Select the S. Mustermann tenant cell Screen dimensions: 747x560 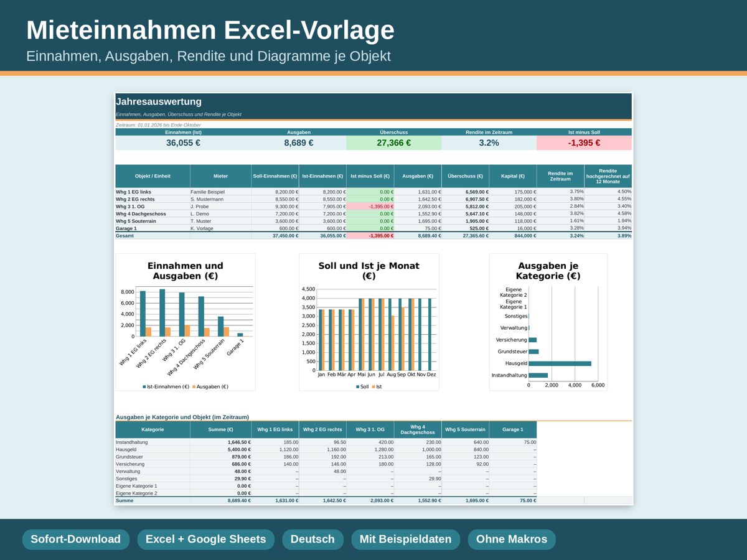(x=220, y=199)
